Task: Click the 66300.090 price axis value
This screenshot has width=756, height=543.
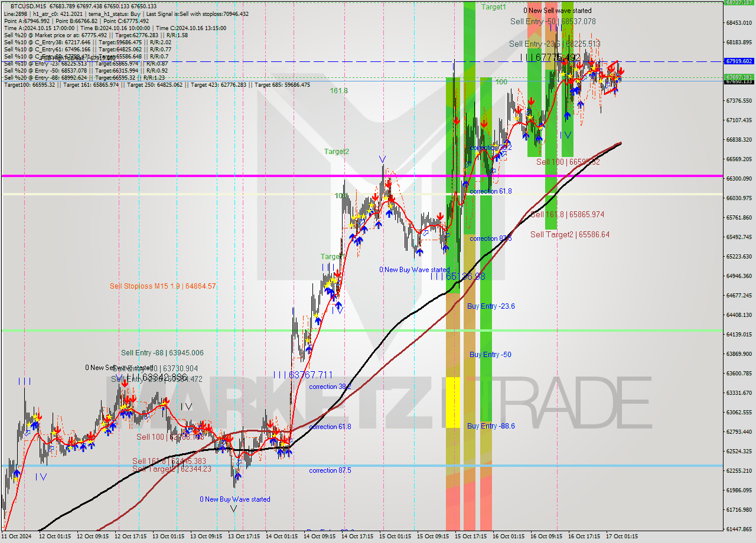Action: coord(739,178)
